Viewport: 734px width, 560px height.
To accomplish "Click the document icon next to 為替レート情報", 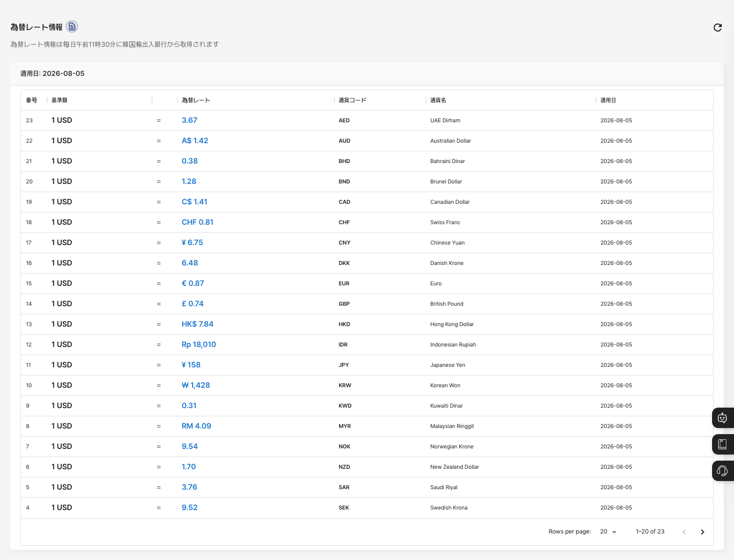I will [72, 26].
